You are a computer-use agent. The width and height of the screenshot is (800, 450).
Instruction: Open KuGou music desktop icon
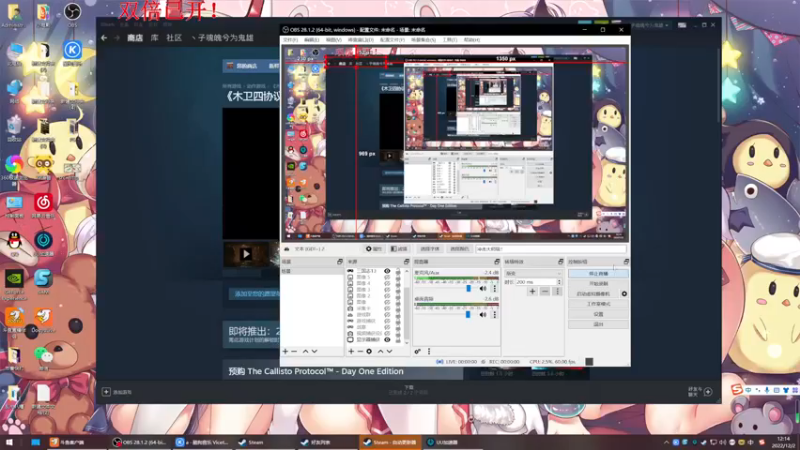(x=72, y=52)
